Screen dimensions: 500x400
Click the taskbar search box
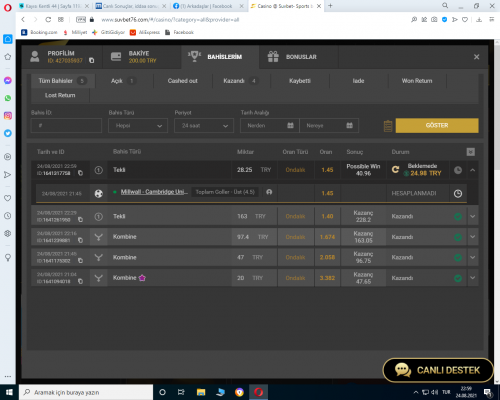tap(86, 392)
